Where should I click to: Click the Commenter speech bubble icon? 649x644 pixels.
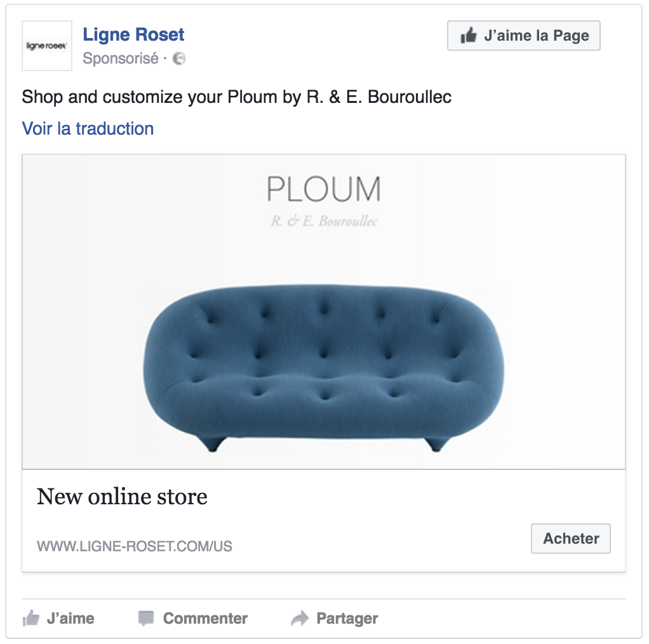pyautogui.click(x=146, y=618)
